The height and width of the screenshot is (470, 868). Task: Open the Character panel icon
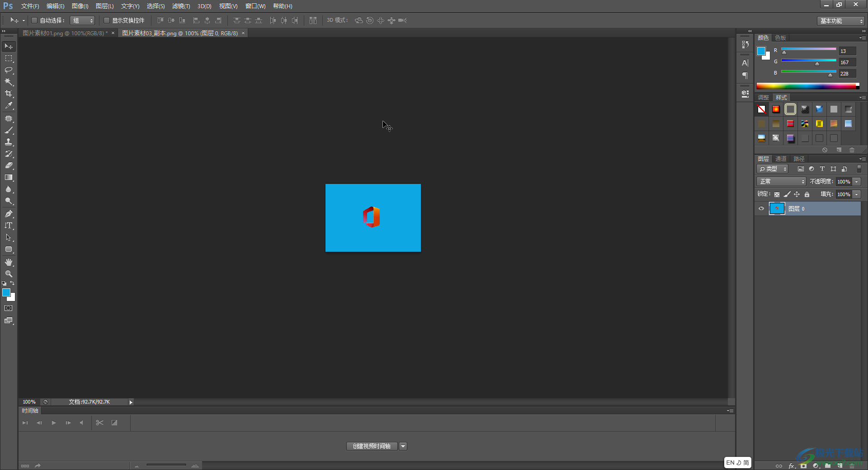745,63
